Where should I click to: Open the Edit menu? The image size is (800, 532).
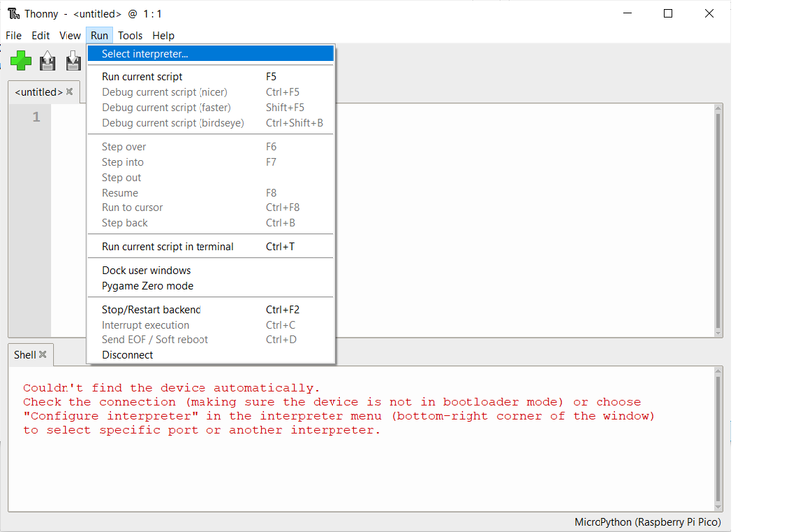[40, 35]
